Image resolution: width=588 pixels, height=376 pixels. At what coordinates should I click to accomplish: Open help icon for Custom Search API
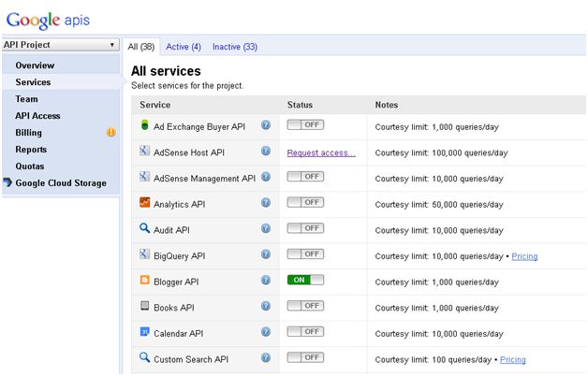coord(266,357)
